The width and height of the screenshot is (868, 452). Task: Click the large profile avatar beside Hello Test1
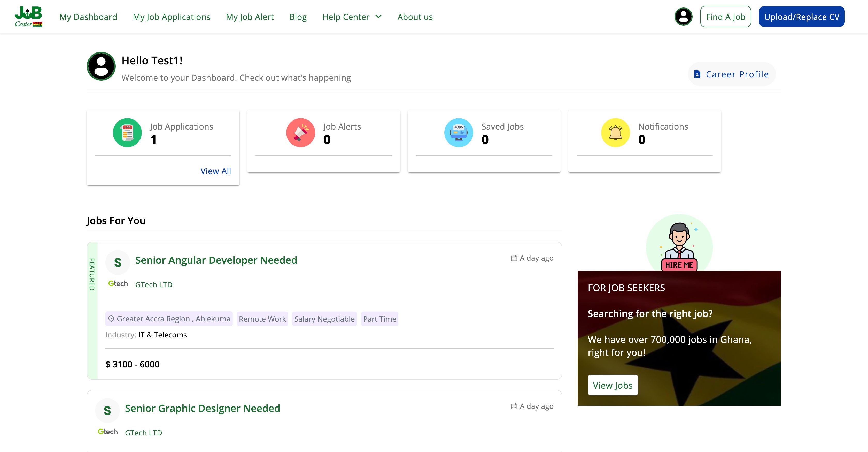click(x=101, y=66)
